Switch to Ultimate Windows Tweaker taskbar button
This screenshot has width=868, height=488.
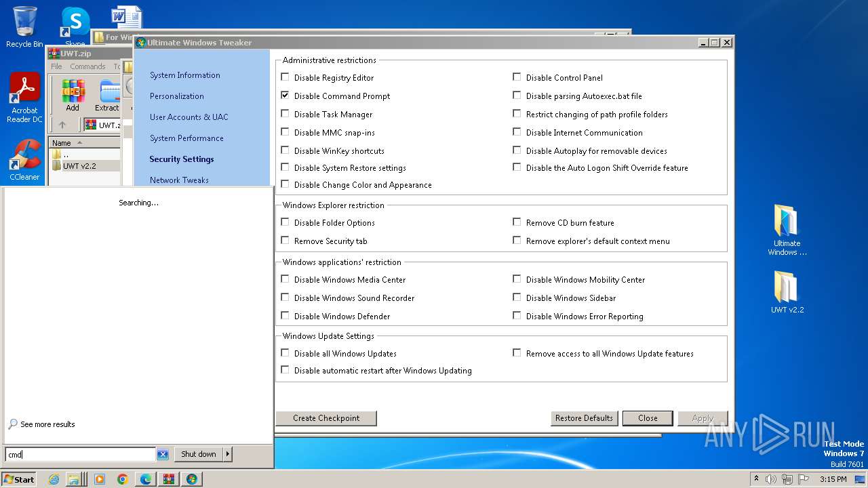(x=191, y=479)
